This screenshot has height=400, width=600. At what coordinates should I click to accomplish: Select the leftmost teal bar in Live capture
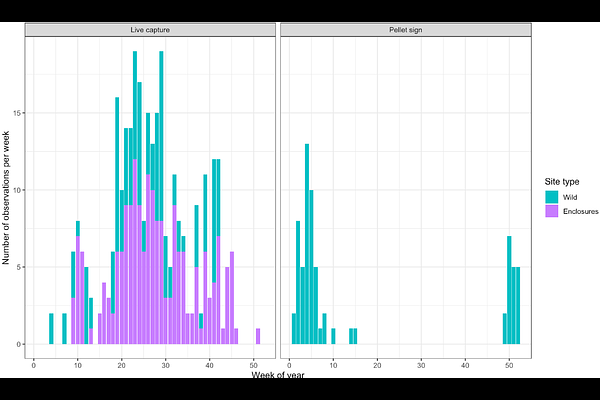point(51,328)
